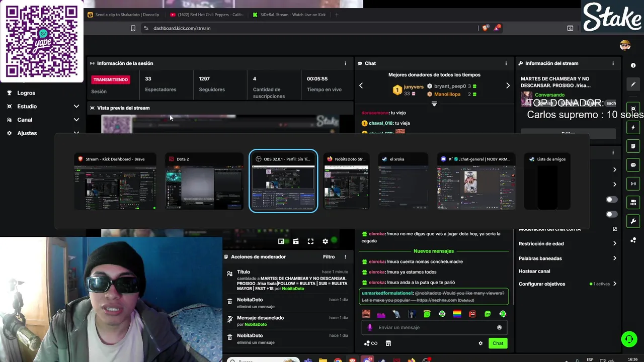Open a new browser tab
644x362 pixels.
(337, 15)
